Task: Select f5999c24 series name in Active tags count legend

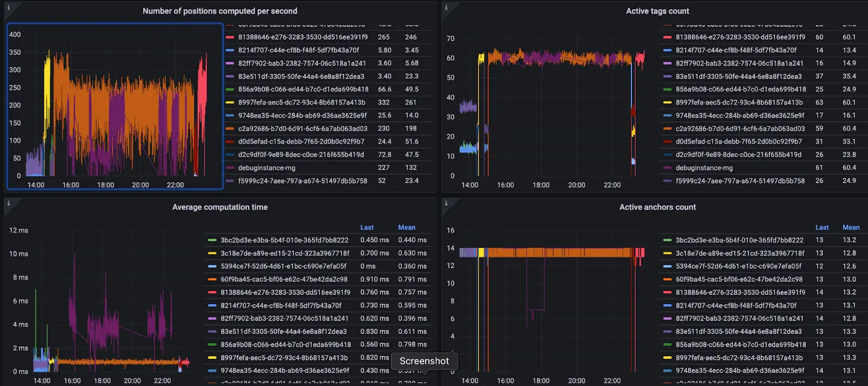Action: (740, 181)
